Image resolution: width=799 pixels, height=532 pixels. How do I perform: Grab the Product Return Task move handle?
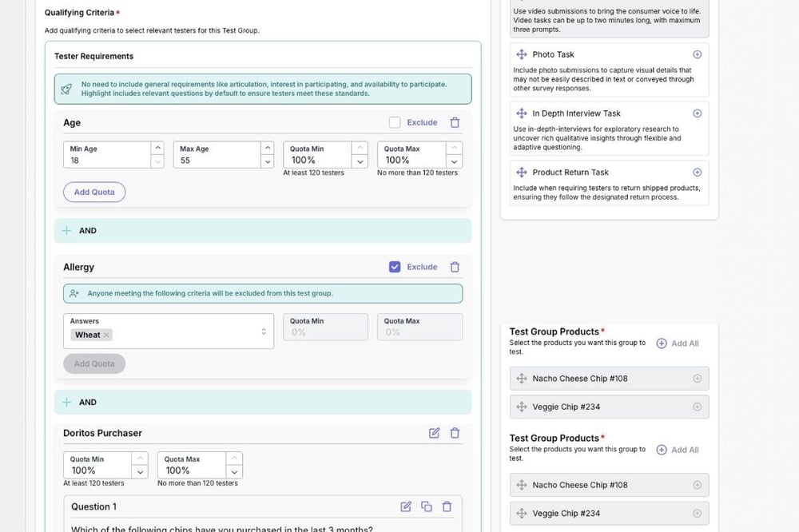[x=521, y=173]
